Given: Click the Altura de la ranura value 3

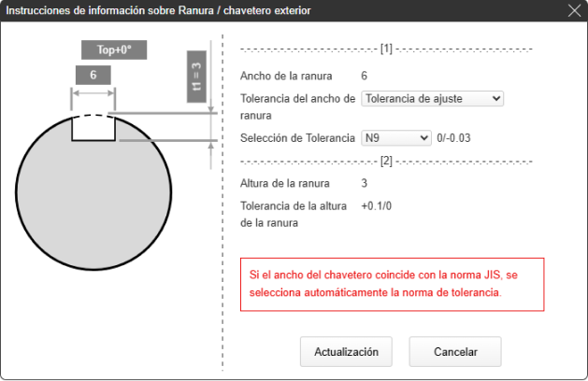Looking at the screenshot, I should point(365,183).
